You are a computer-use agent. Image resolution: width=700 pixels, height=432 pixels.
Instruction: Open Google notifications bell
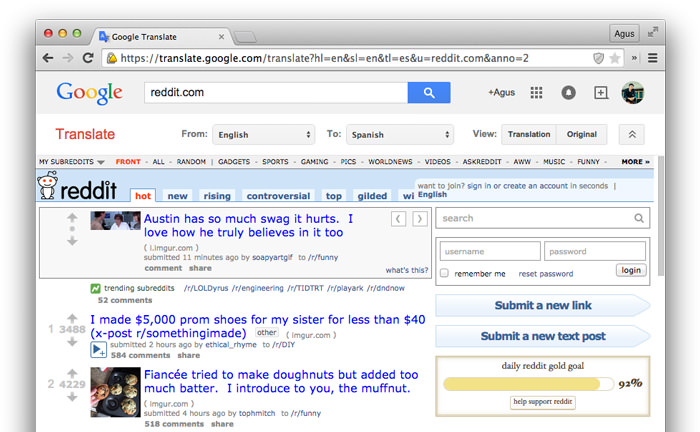(568, 93)
